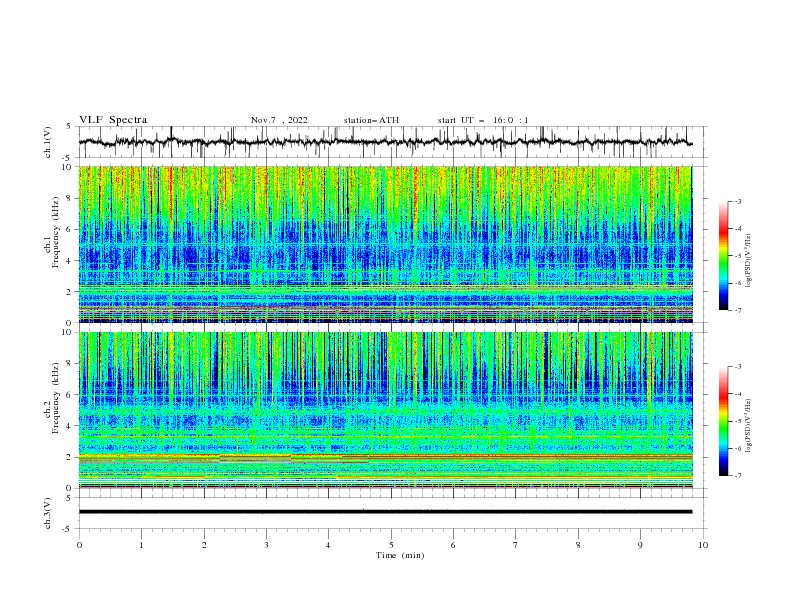This screenshot has width=792, height=612.
Task: Click the ch.2 "Frequency (kHz)" axis label
Action: [x=56, y=398]
